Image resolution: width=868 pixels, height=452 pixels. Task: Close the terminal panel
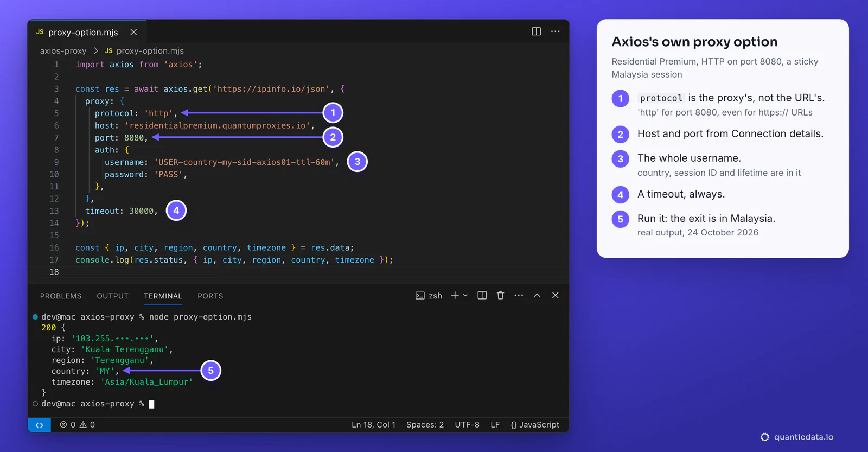[555, 295]
